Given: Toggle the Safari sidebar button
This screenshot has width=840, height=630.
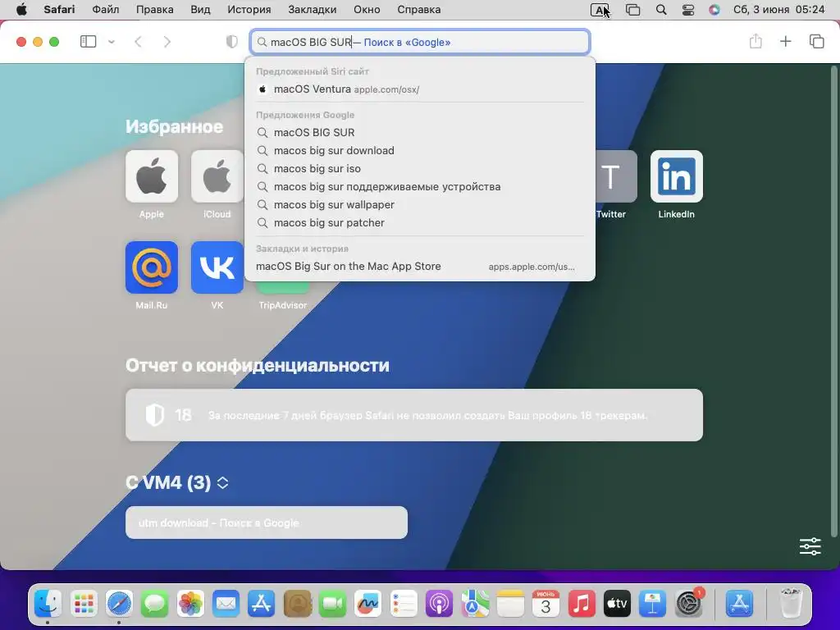Looking at the screenshot, I should (x=88, y=42).
